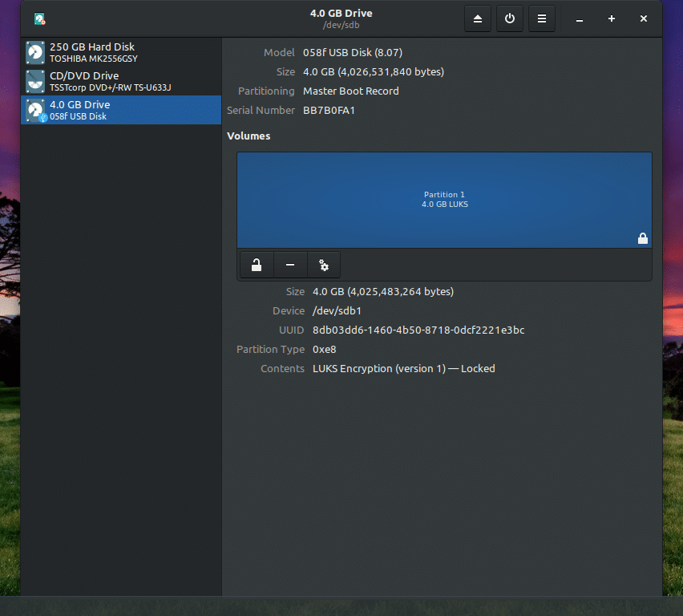
Task: Minimize the Disks window
Action: (x=580, y=18)
